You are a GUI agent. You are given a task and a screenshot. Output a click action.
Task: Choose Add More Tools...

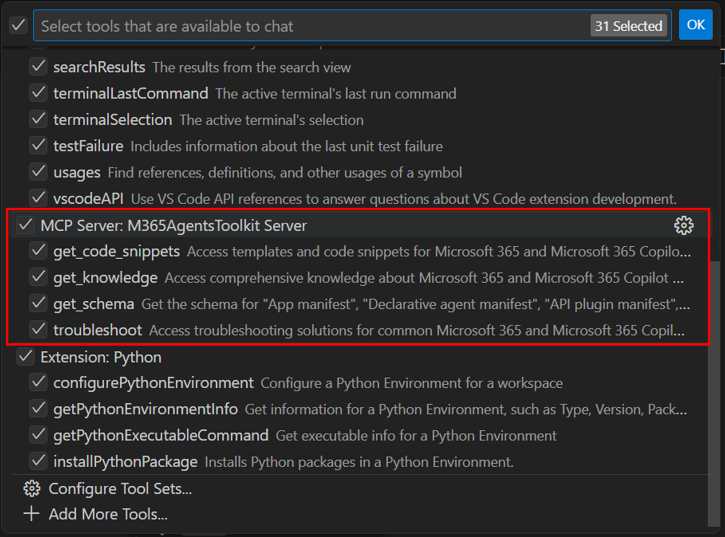pyautogui.click(x=108, y=514)
